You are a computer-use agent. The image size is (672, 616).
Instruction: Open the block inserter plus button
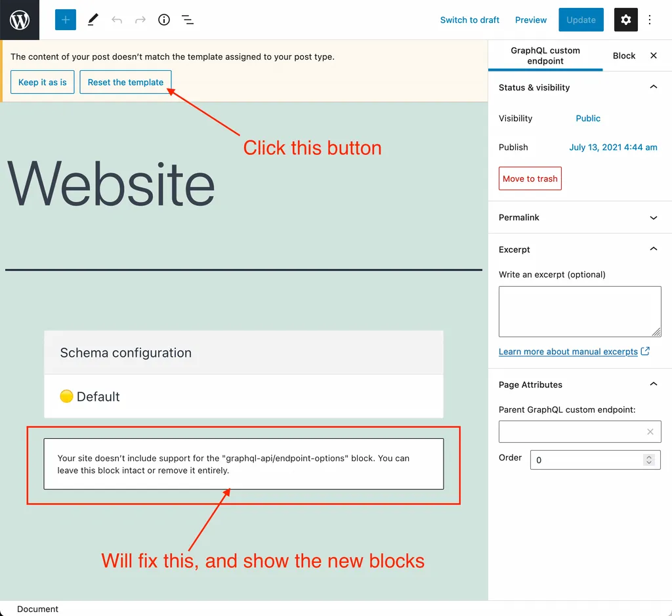click(66, 20)
